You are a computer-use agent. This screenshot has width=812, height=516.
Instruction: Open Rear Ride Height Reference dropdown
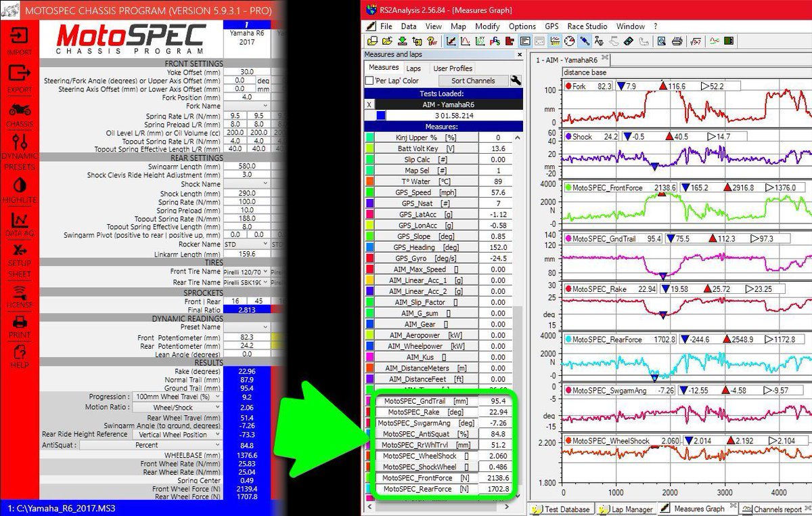[177, 434]
